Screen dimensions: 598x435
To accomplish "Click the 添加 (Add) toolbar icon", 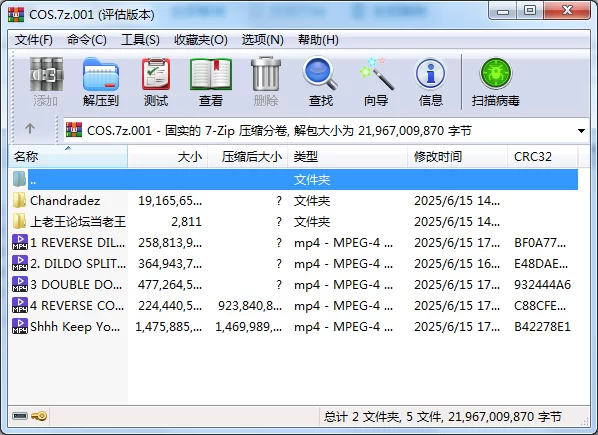I will [46, 74].
